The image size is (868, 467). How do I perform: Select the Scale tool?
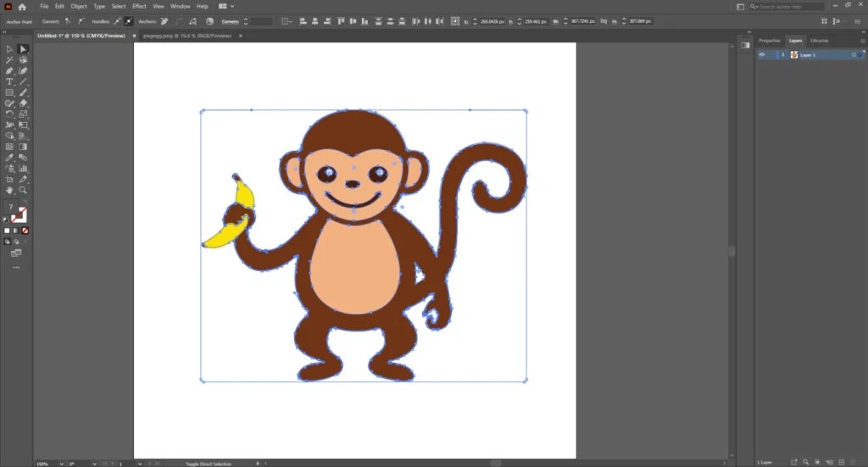23,114
